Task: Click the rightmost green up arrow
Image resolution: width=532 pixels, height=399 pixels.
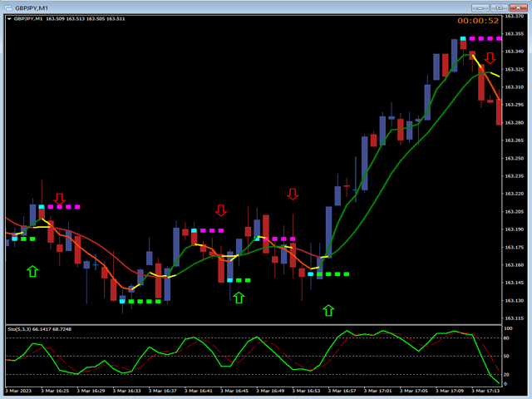Action: (328, 310)
